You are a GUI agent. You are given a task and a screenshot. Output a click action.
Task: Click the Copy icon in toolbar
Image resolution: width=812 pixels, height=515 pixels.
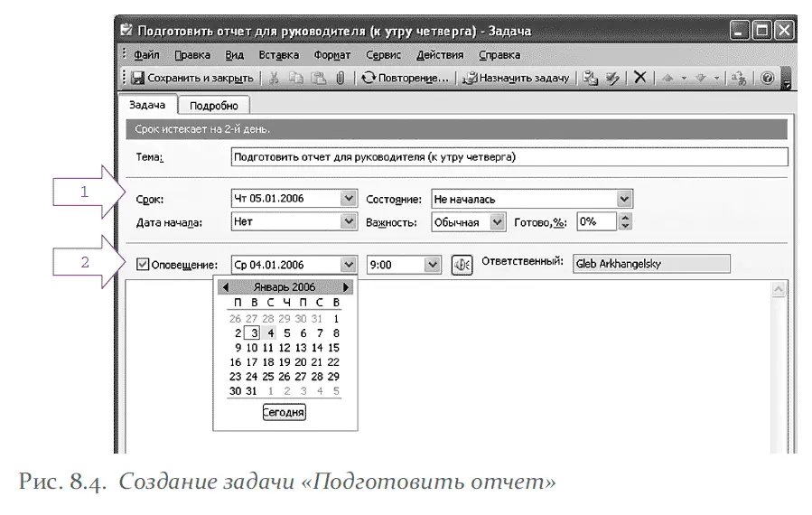click(296, 78)
